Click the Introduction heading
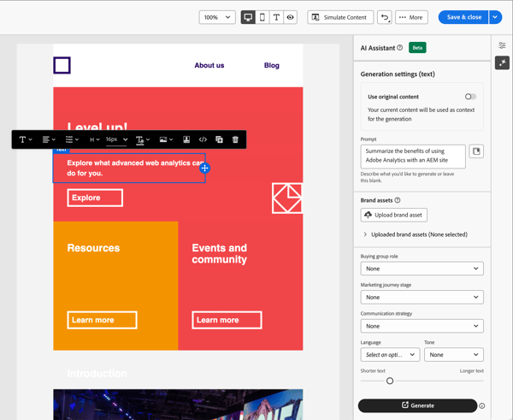Screen dimensions: 513x420 click(x=97, y=374)
